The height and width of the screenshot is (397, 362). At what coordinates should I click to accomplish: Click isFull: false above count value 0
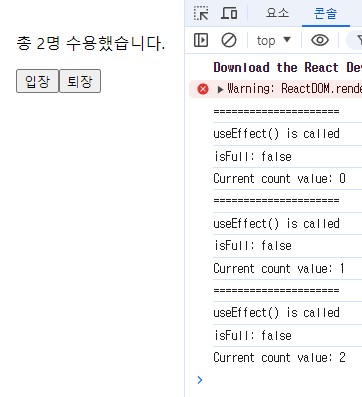pyautogui.click(x=253, y=156)
